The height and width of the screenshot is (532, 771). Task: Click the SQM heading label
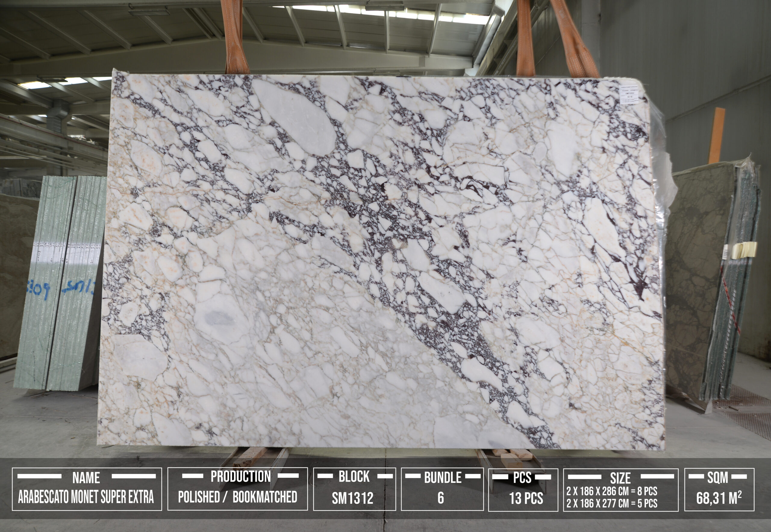(x=718, y=478)
